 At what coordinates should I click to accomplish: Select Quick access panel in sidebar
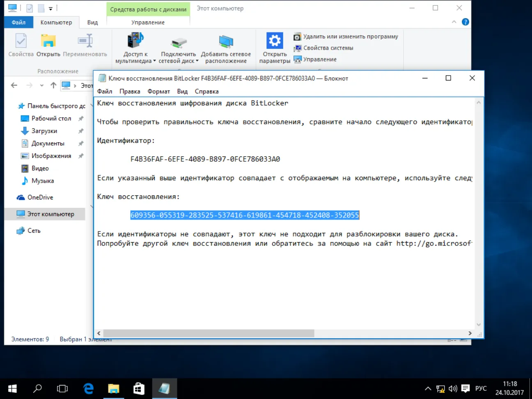pos(52,106)
